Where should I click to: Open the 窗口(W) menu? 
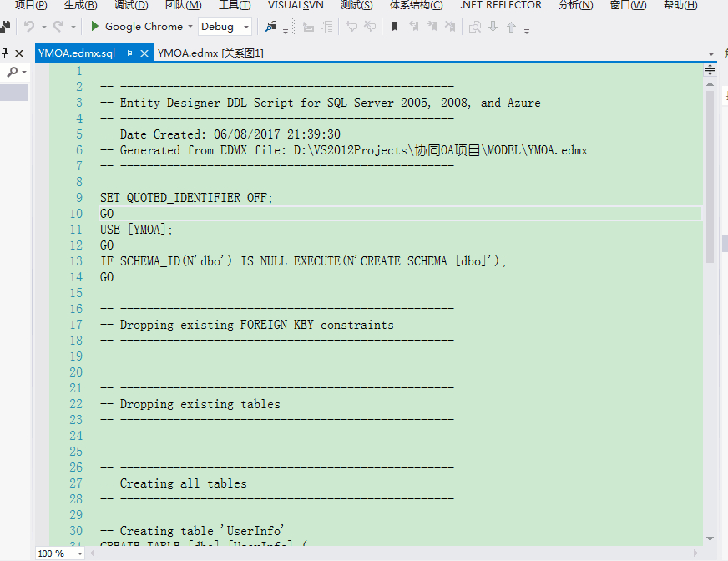[x=628, y=5]
